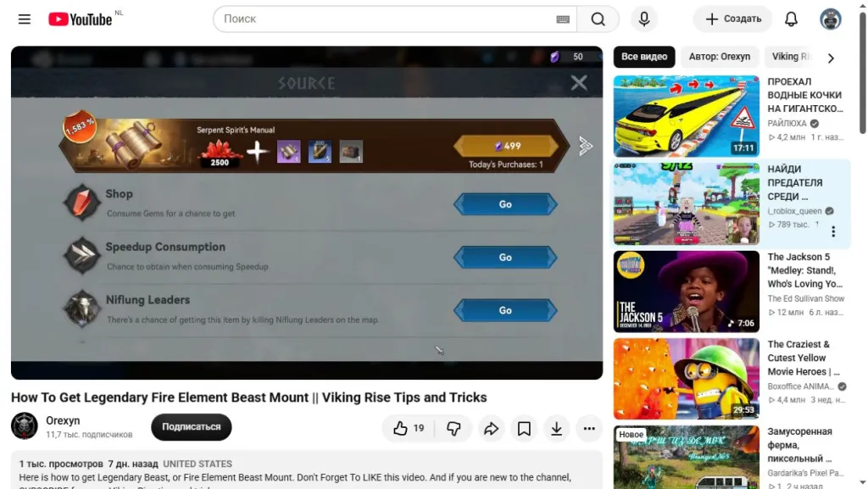The image size is (868, 489).
Task: Open The Jackson 5 Medley thumbnail
Action: point(686,291)
